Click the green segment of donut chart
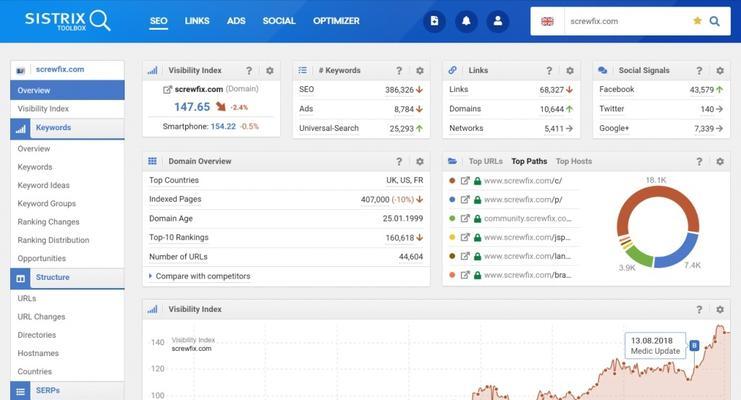 tap(638, 254)
